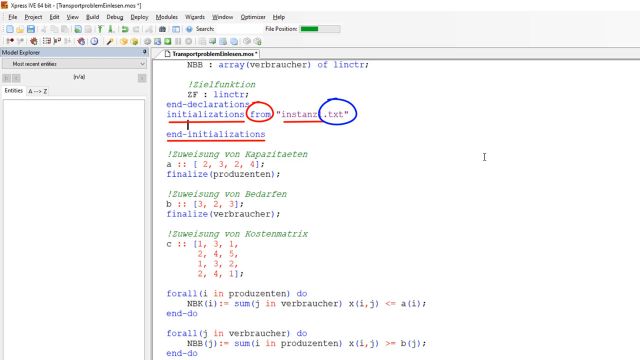Screen dimensions: 640x360
Task: Open the Build menu
Action: (x=92, y=17)
